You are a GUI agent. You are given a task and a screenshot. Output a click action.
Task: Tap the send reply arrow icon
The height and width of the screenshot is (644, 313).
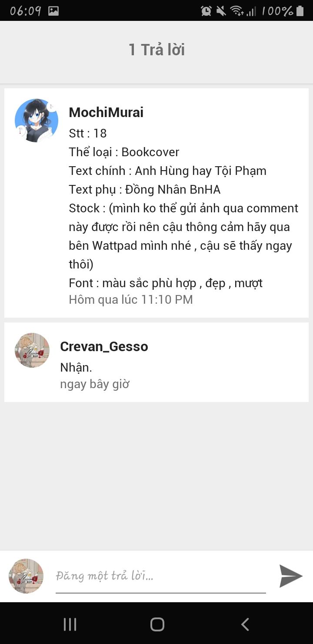click(x=291, y=576)
